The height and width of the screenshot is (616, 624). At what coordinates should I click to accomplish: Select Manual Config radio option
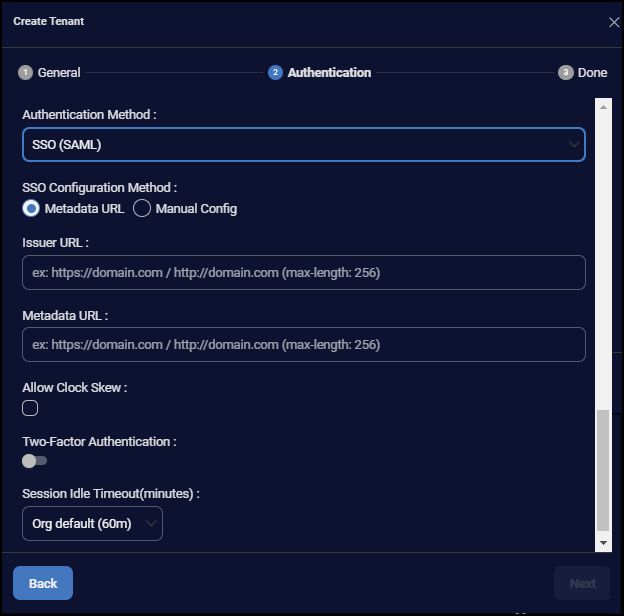[142, 209]
